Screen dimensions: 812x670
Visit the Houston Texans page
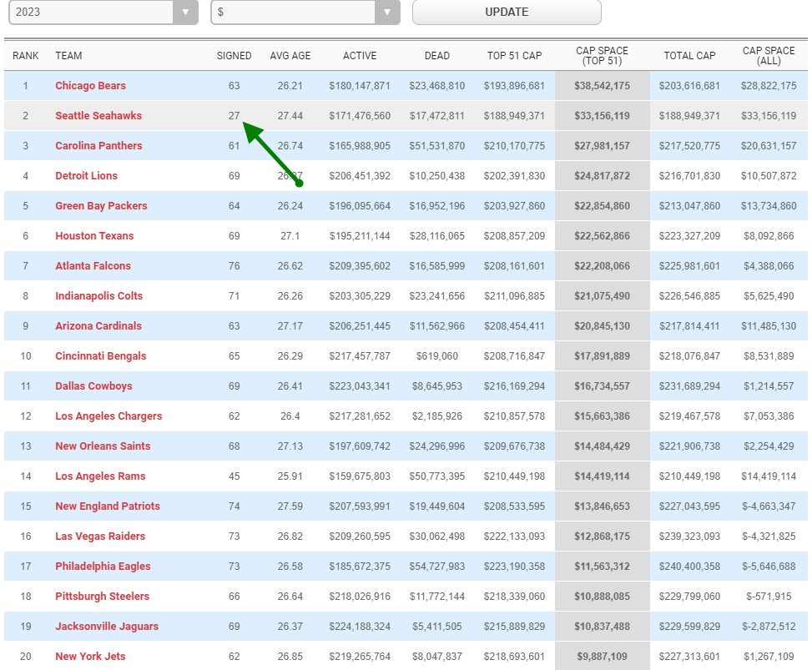click(94, 236)
